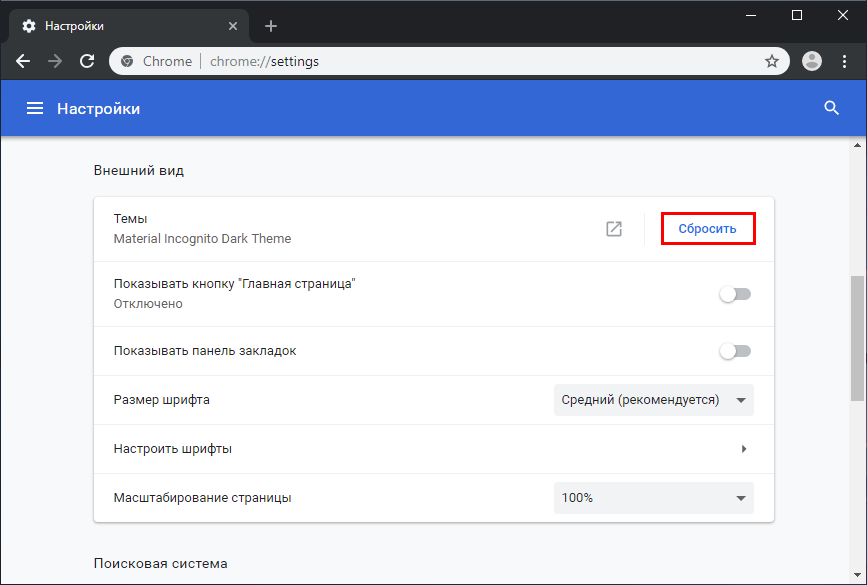Click the Масштабирование страницы label
Image resolution: width=867 pixels, height=585 pixels.
pyautogui.click(x=202, y=498)
